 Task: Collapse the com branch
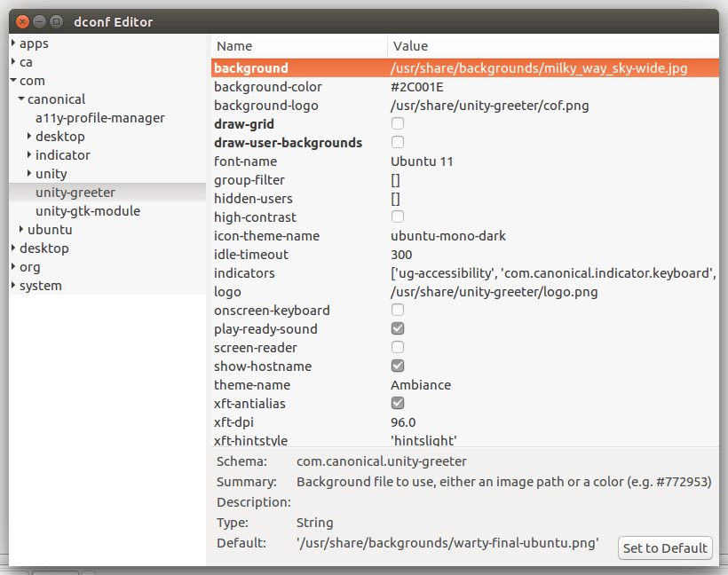(12, 80)
